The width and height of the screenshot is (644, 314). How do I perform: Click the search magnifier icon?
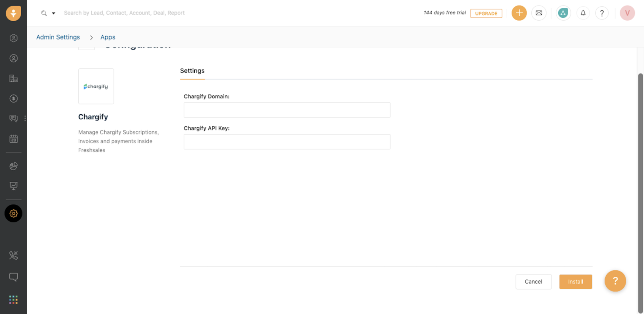coord(44,13)
